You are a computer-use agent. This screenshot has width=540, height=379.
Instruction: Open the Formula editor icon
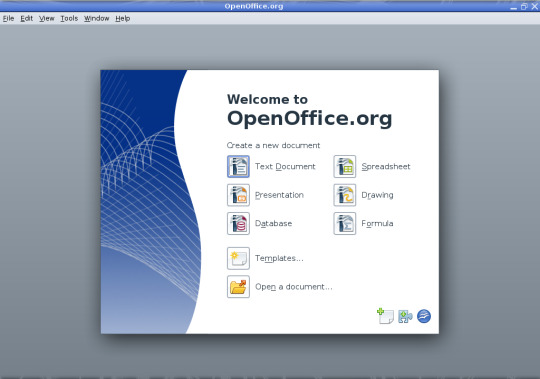[344, 224]
